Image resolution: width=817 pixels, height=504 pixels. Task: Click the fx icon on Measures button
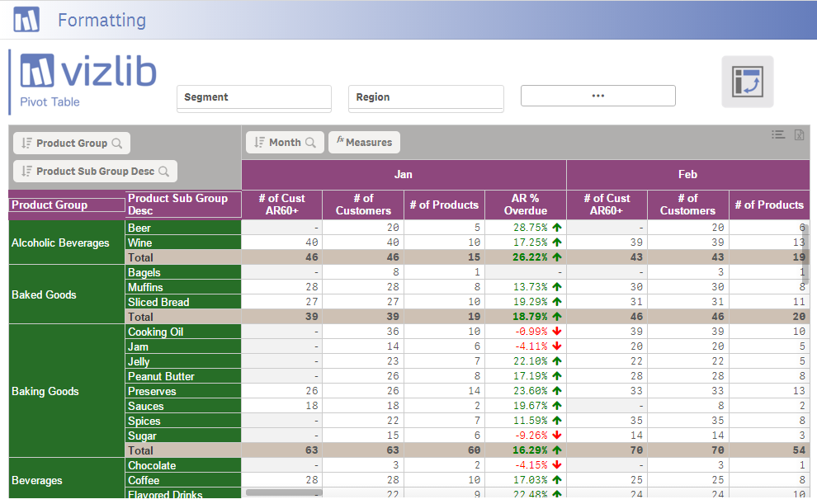[x=341, y=142]
